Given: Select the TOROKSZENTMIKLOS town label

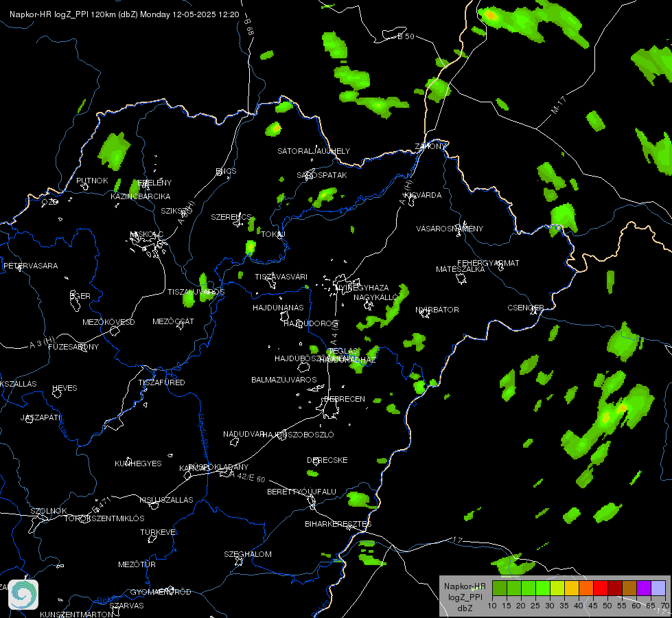Looking at the screenshot, I should [104, 518].
